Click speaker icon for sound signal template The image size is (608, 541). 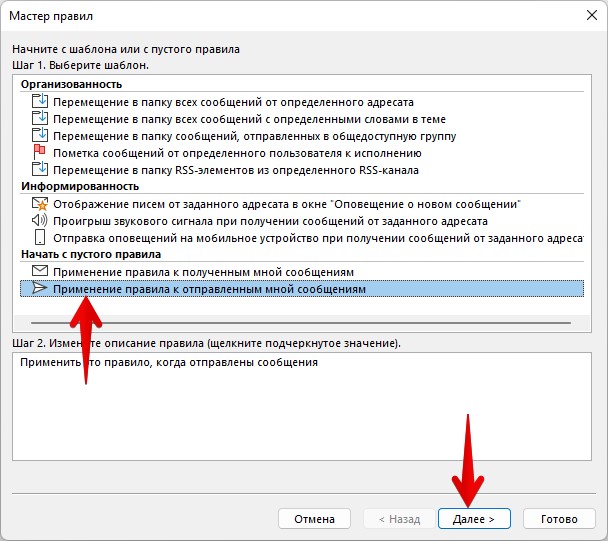pos(40,221)
